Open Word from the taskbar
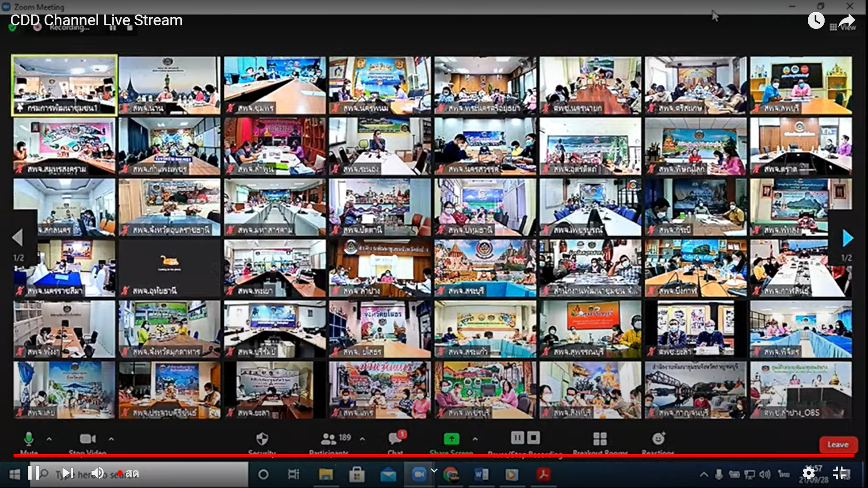 click(481, 474)
